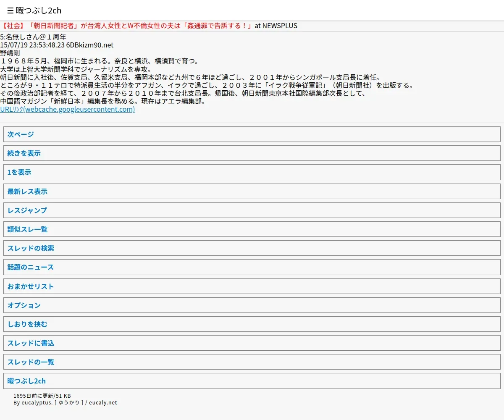Click the line starting 大学は上智大学新聞学科
This screenshot has width=504, height=420.
[76, 69]
